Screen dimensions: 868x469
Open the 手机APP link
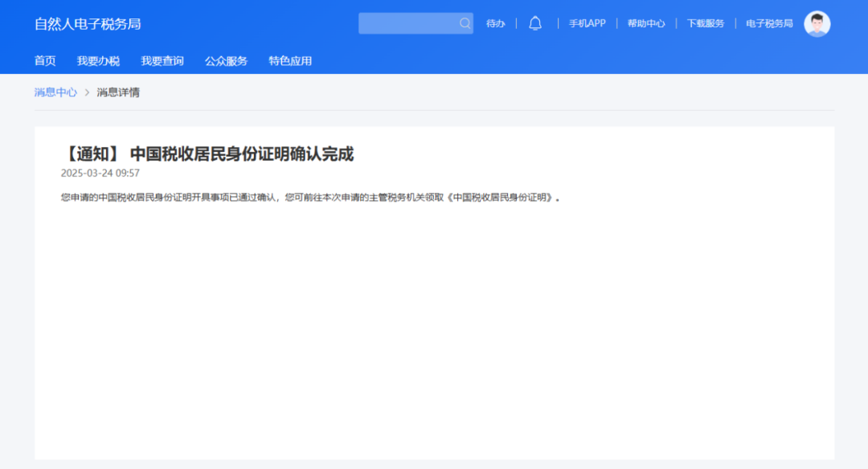(587, 23)
